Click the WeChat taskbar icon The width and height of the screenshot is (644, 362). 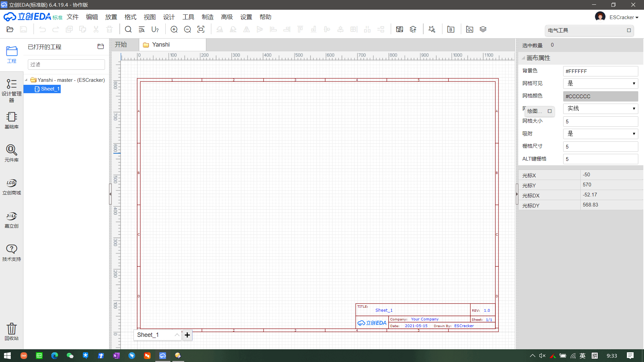tap(70, 356)
